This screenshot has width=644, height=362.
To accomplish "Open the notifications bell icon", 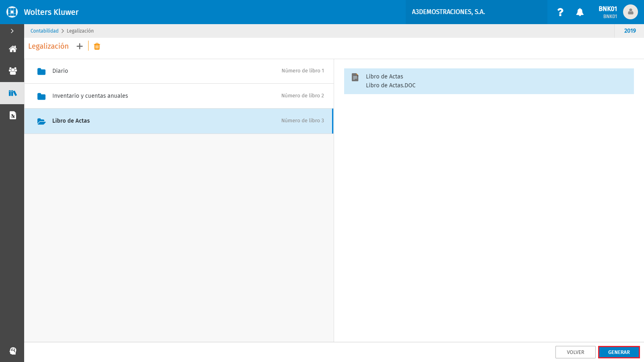I will click(x=580, y=12).
